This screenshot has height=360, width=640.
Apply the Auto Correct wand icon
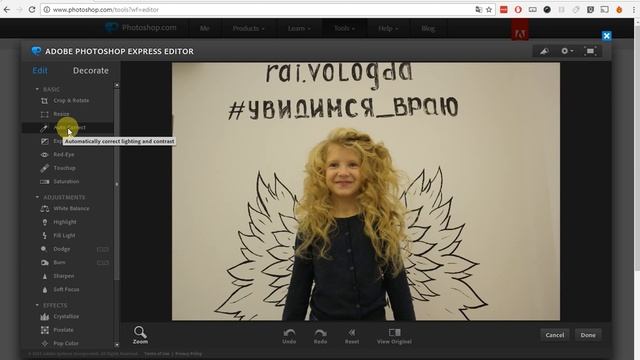44,128
